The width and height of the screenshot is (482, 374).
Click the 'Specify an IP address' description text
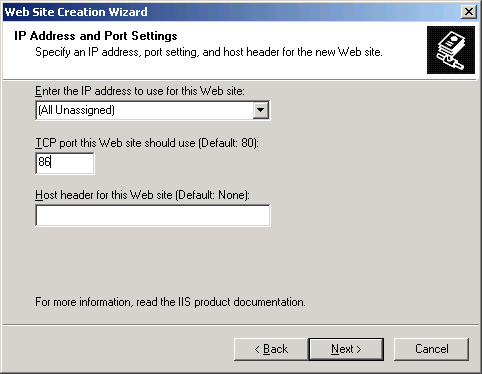coord(209,52)
